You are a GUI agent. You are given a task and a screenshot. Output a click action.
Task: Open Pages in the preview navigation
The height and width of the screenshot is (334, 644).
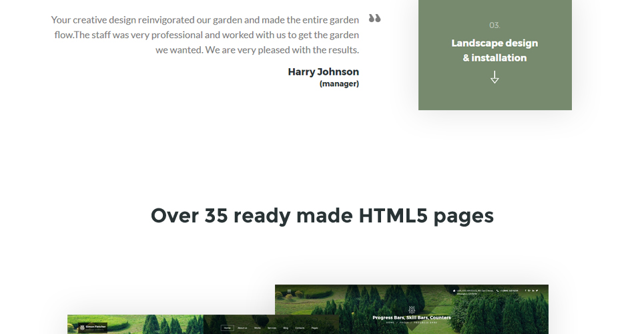(x=314, y=328)
